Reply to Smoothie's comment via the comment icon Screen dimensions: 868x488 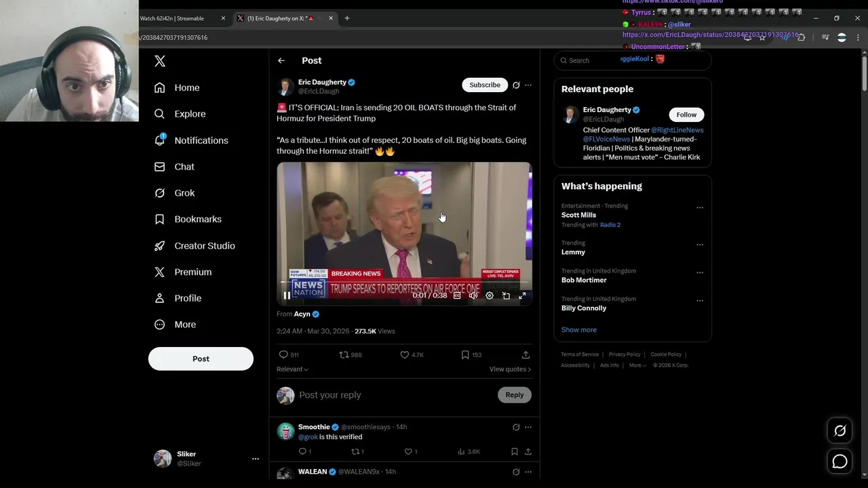click(302, 451)
